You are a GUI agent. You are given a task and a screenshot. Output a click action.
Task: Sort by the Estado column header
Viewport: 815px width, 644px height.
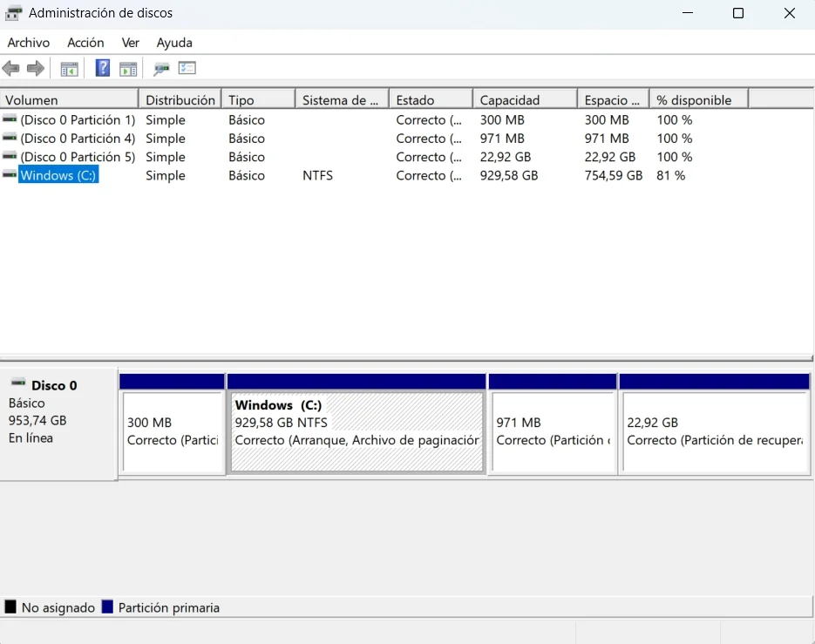point(431,100)
